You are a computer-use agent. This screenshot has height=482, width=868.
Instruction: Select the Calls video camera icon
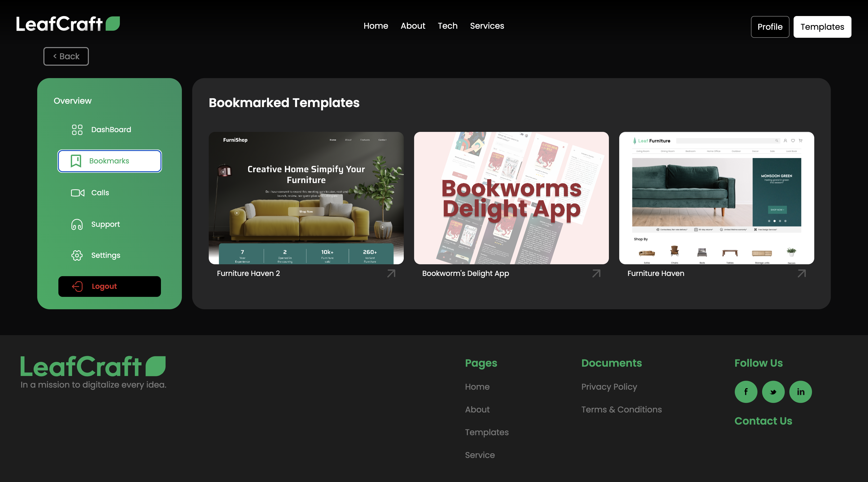[x=78, y=193]
